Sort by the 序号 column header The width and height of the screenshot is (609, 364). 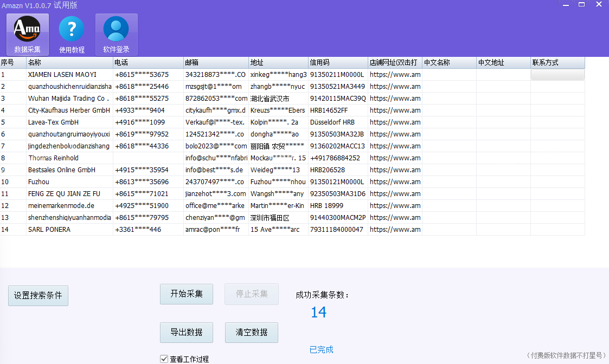pos(13,62)
